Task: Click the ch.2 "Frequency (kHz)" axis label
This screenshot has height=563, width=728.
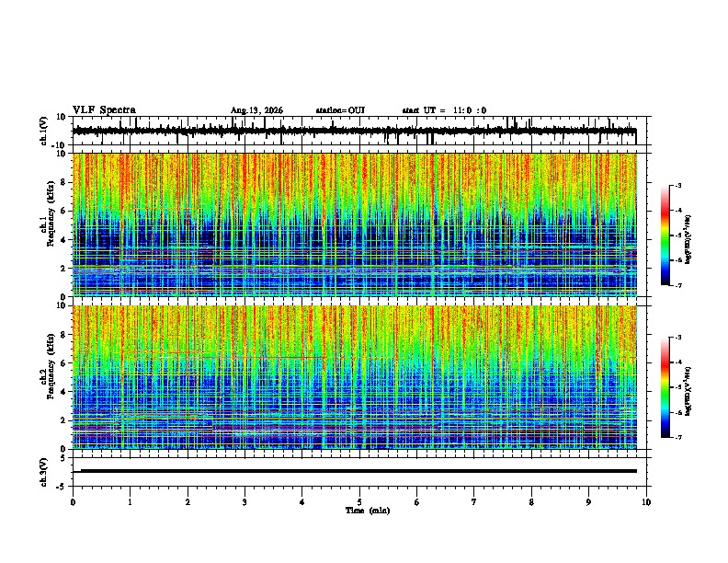Action: coord(51,366)
